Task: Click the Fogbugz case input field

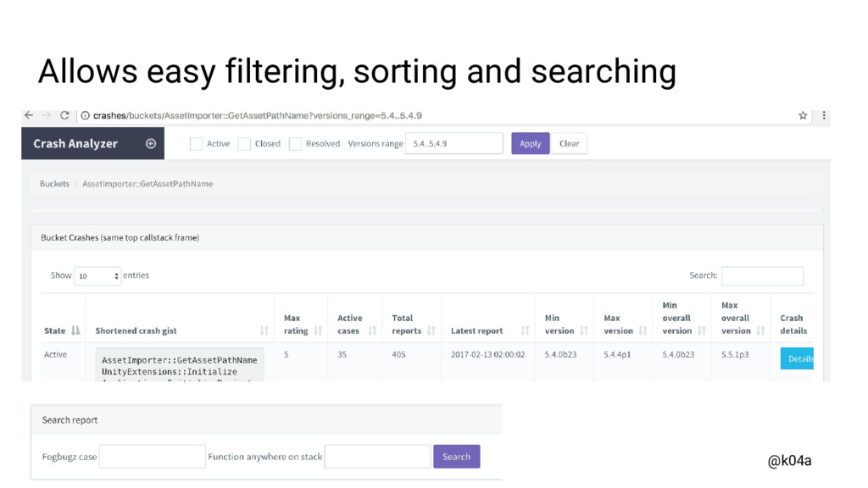Action: (153, 457)
